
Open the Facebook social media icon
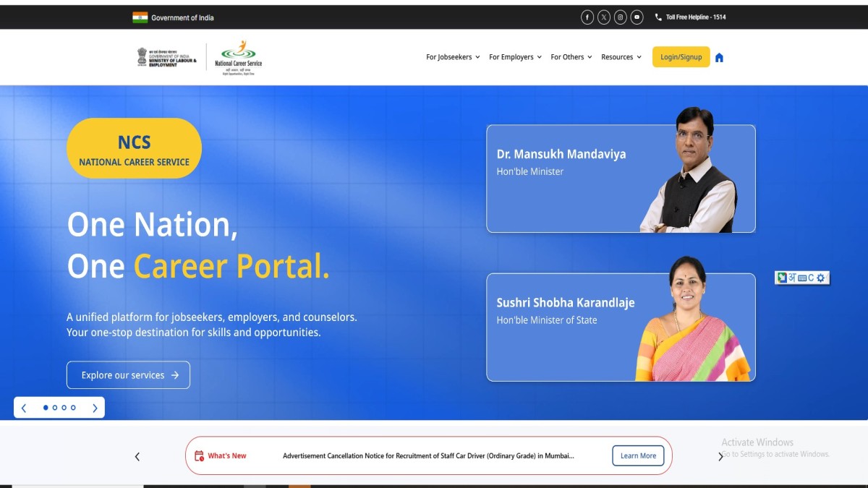[587, 17]
